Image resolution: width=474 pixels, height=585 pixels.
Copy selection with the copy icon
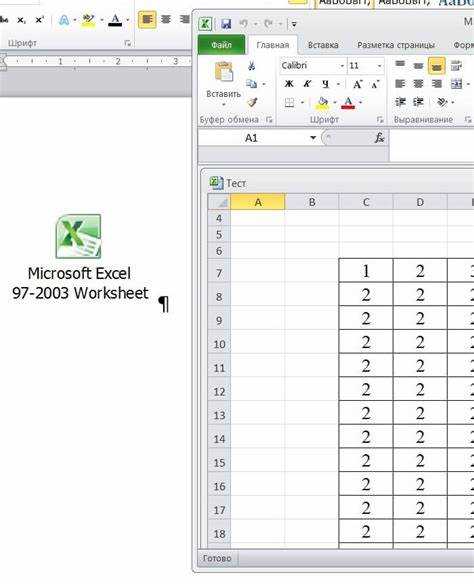(252, 84)
